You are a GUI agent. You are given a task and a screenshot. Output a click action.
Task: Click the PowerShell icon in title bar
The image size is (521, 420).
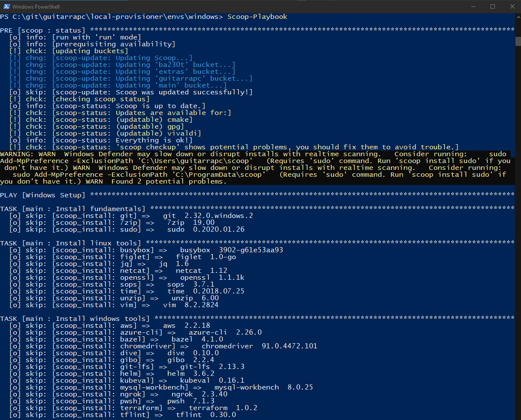(x=6, y=6)
